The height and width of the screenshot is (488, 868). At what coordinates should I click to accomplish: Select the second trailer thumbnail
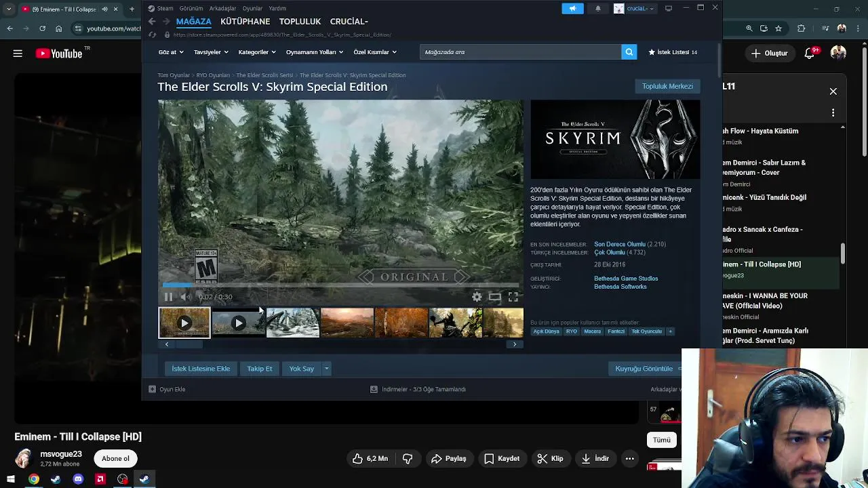(238, 323)
